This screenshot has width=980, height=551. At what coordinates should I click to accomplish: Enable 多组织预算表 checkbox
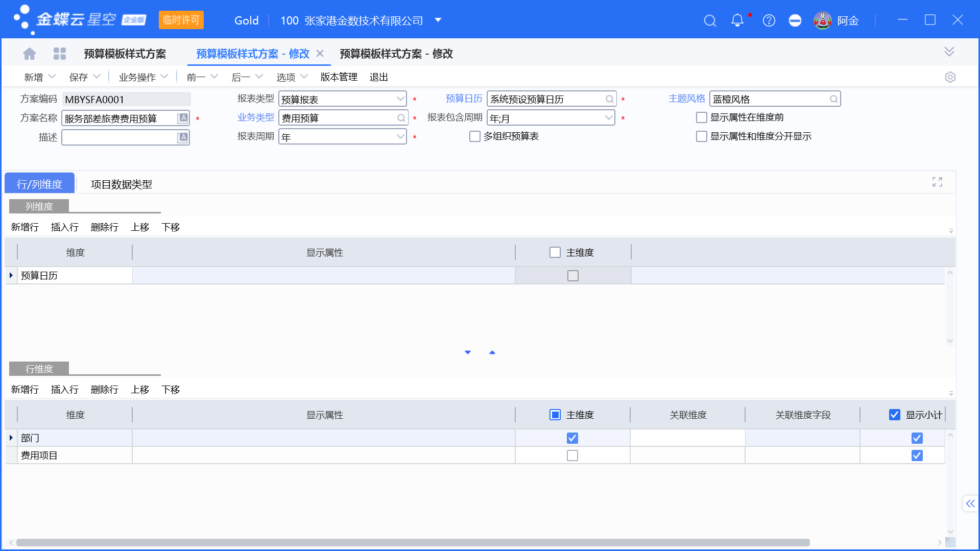click(475, 136)
